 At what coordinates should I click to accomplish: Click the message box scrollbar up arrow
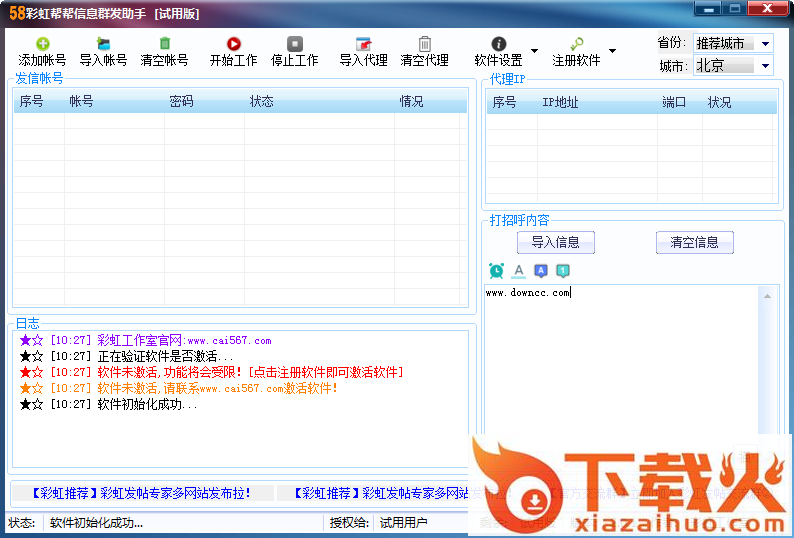tap(768, 296)
